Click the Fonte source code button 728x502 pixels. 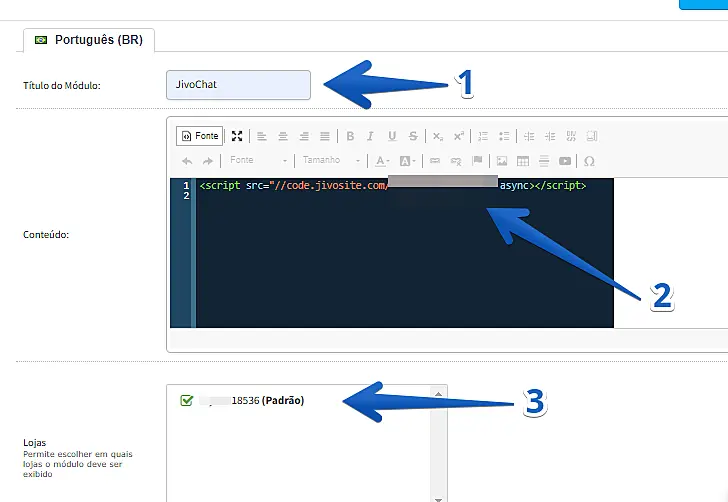[x=199, y=136]
